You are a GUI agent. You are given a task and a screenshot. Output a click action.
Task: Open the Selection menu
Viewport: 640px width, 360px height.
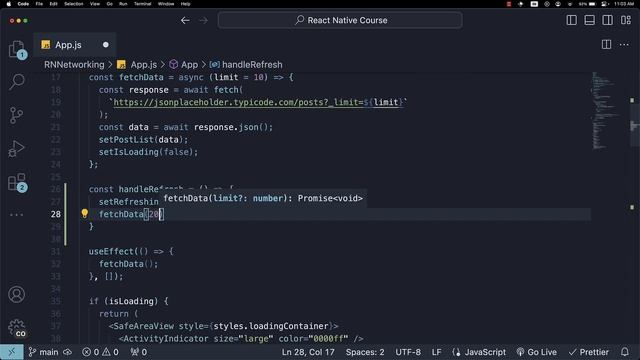[74, 4]
